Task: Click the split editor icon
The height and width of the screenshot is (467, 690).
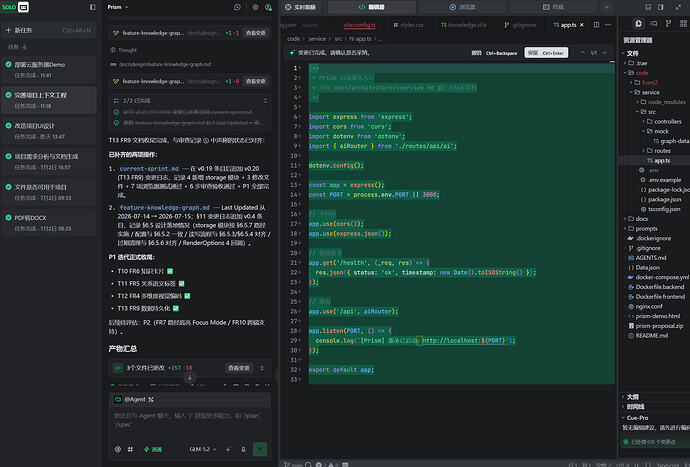Action: click(x=596, y=25)
